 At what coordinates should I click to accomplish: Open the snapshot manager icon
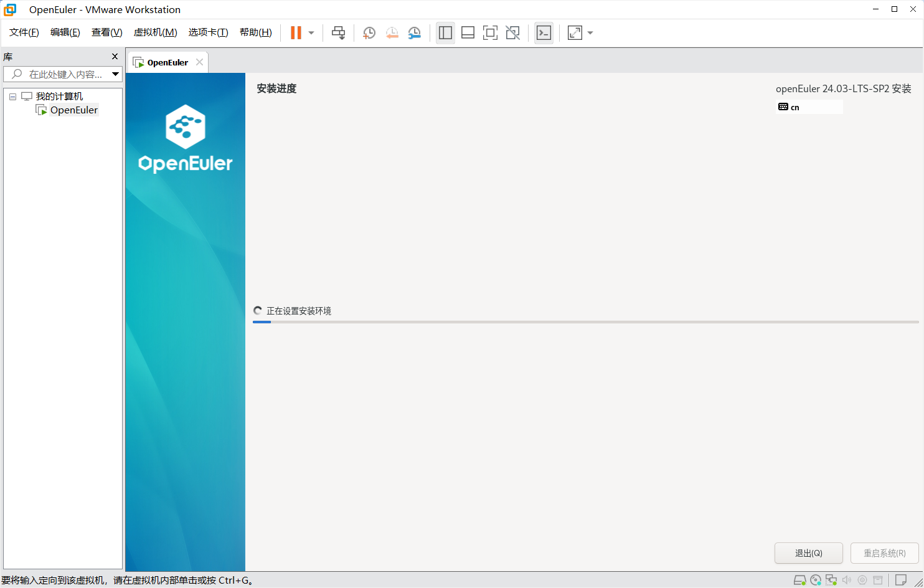tap(414, 33)
